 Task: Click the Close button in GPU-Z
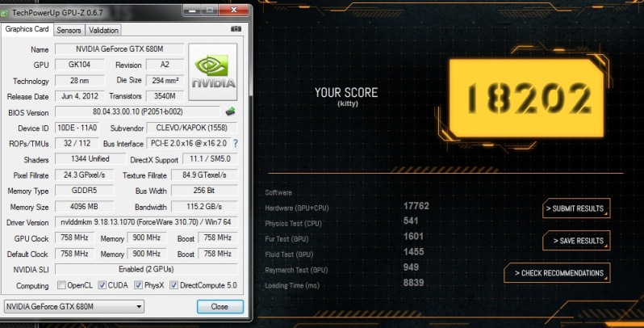tap(220, 307)
